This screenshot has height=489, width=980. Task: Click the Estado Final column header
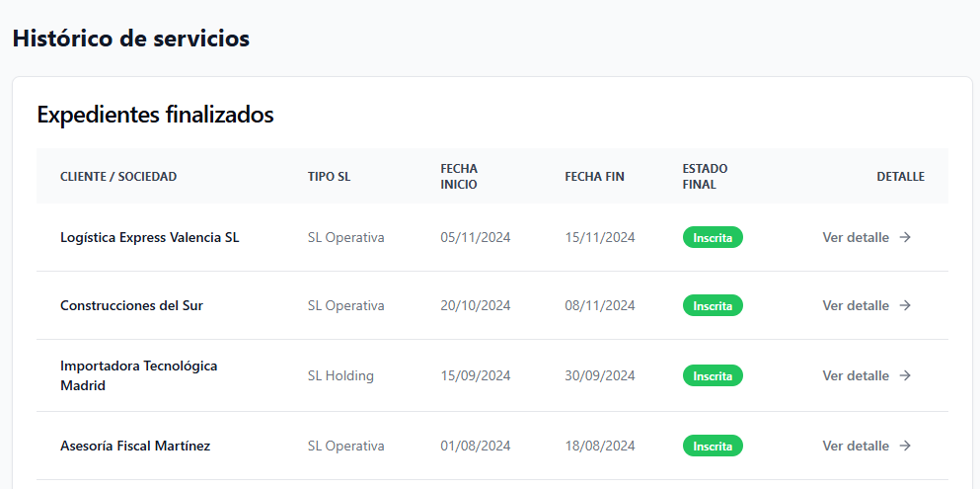(x=705, y=177)
